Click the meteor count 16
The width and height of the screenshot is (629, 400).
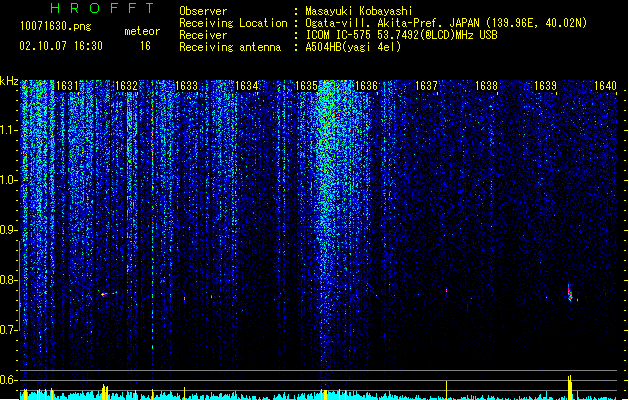pyautogui.click(x=145, y=46)
